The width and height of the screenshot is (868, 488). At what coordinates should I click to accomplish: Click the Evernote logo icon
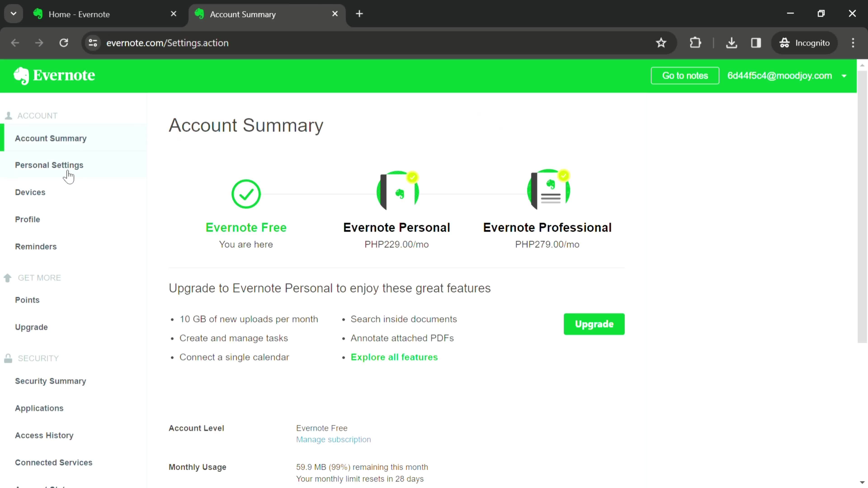click(x=21, y=76)
